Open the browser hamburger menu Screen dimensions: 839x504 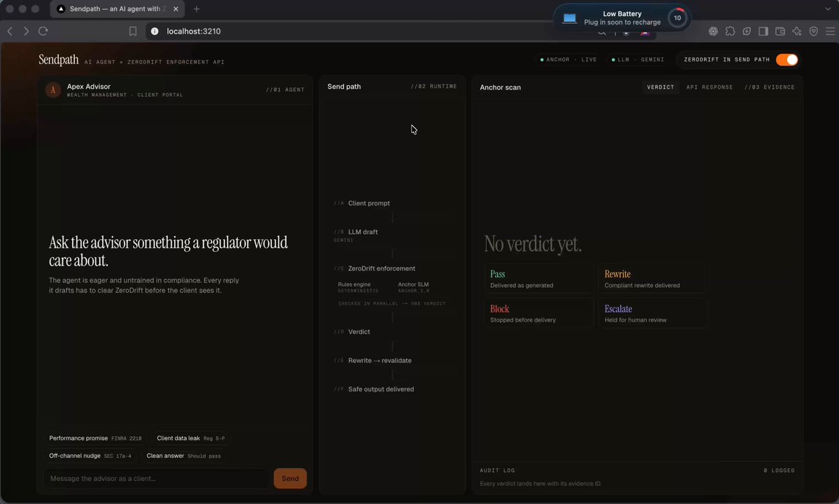pyautogui.click(x=830, y=31)
